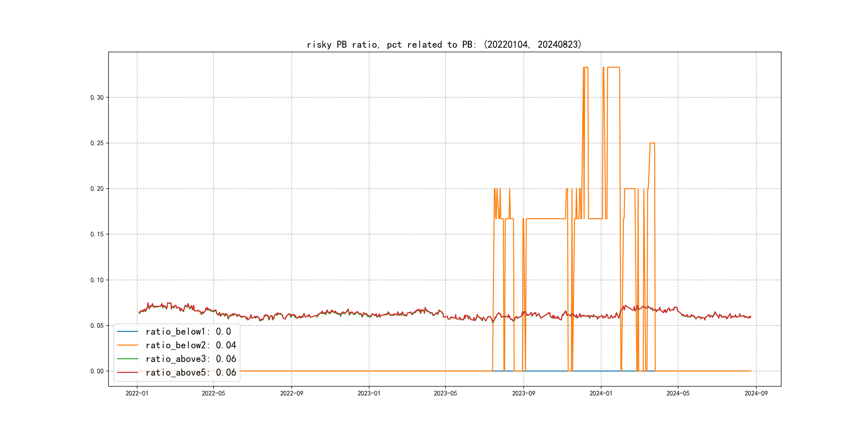Image resolution: width=868 pixels, height=434 pixels.
Task: Click the 2022-09 x-axis tick label
Action: coord(291,393)
